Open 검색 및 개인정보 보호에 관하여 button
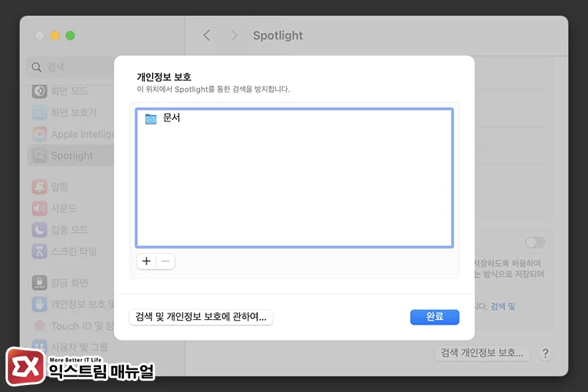This screenshot has height=392, width=588. coord(201,317)
